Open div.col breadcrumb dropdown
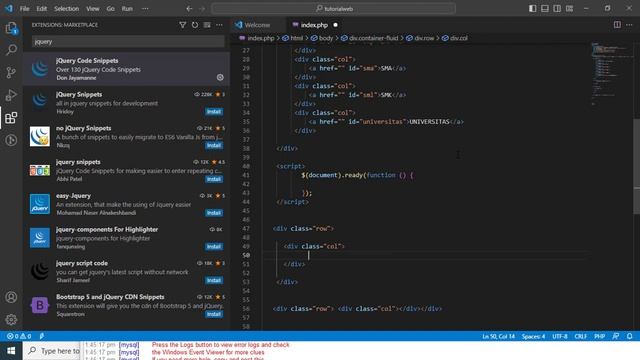The width and height of the screenshot is (640, 360). 455,38
